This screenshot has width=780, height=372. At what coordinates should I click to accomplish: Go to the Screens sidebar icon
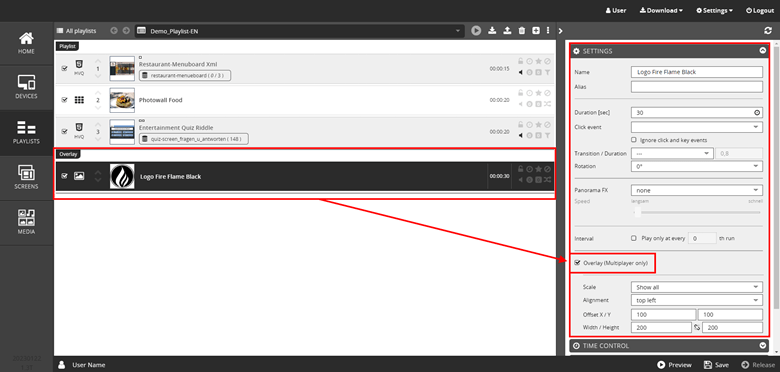click(x=26, y=178)
